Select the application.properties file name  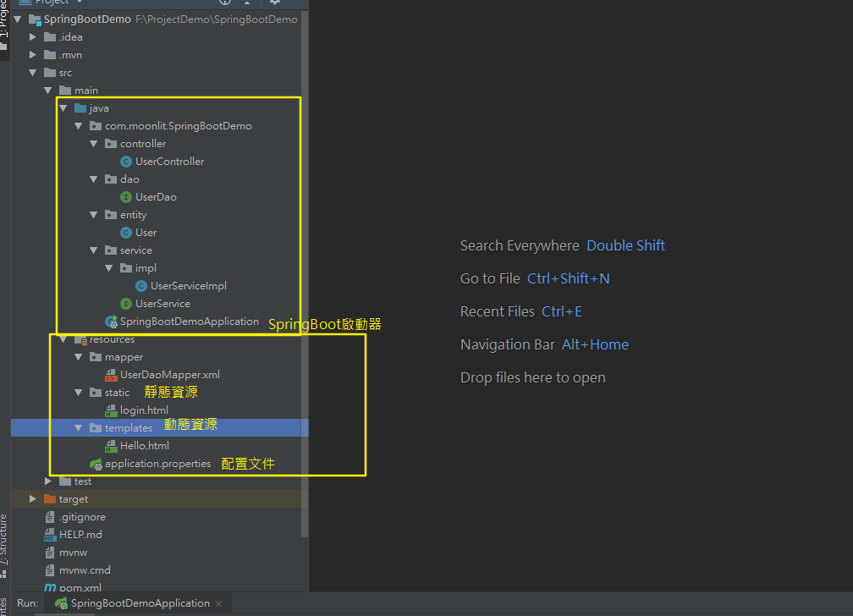(157, 464)
